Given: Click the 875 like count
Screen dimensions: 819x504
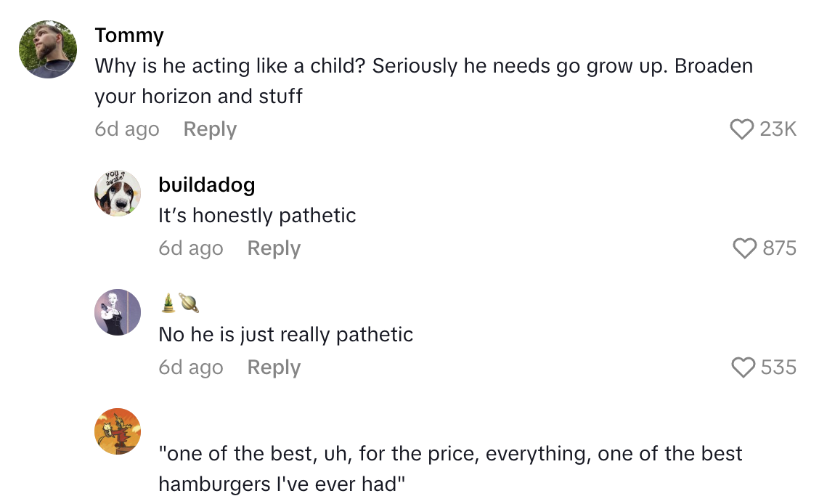Looking at the screenshot, I should (780, 248).
